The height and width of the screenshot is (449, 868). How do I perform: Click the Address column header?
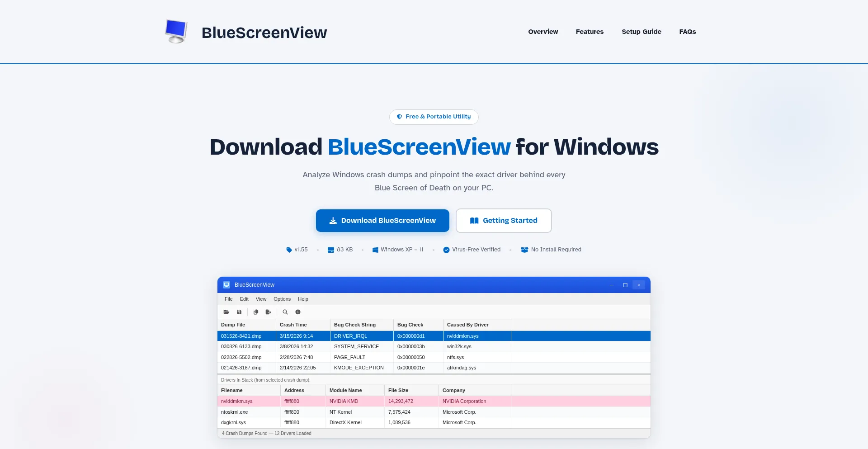pyautogui.click(x=303, y=390)
